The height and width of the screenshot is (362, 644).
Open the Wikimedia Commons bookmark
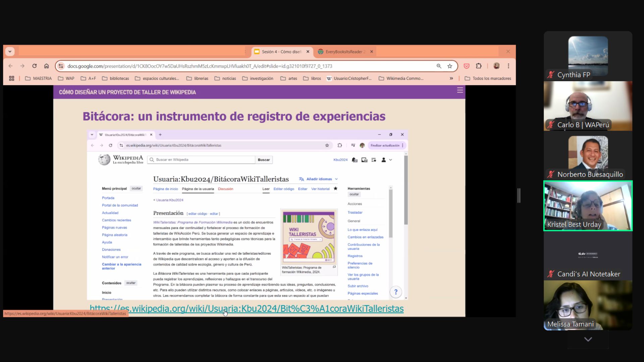(401, 78)
